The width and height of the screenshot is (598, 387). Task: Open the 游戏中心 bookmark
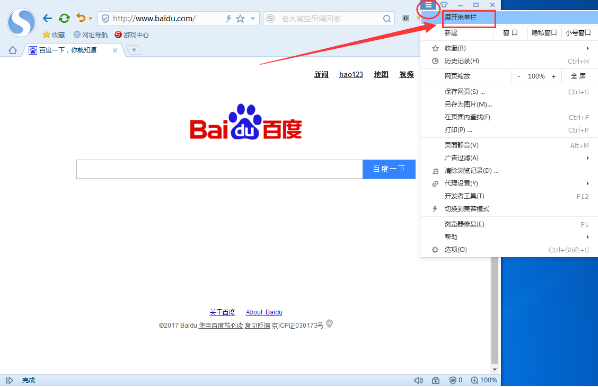(x=132, y=35)
